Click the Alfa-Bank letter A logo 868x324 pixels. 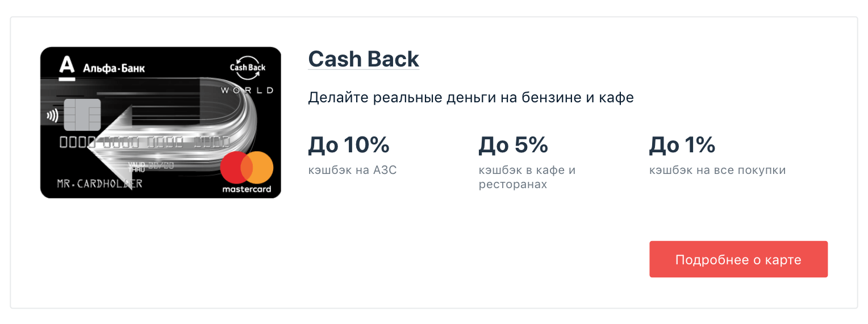coord(66,68)
